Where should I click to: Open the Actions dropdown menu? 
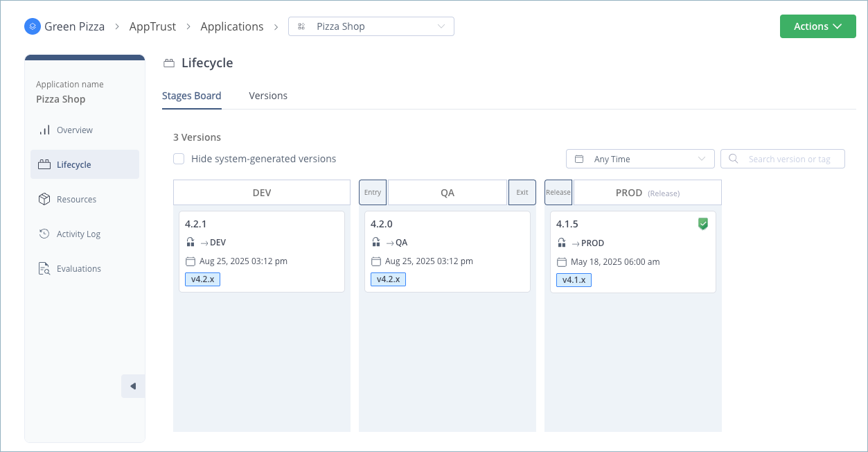[817, 26]
